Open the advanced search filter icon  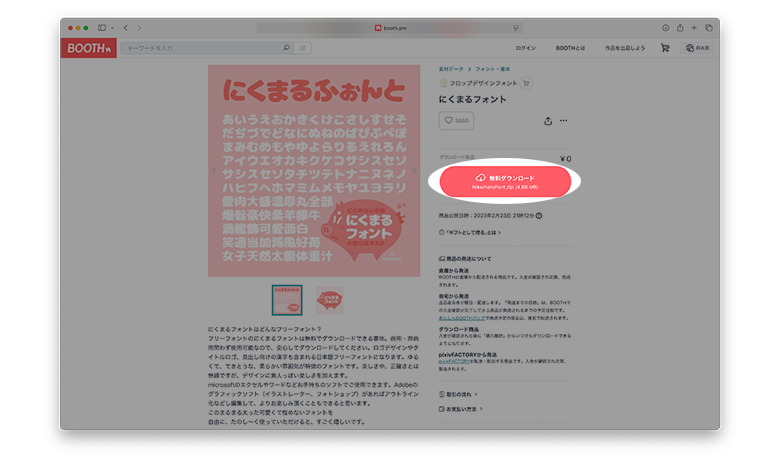(x=302, y=48)
